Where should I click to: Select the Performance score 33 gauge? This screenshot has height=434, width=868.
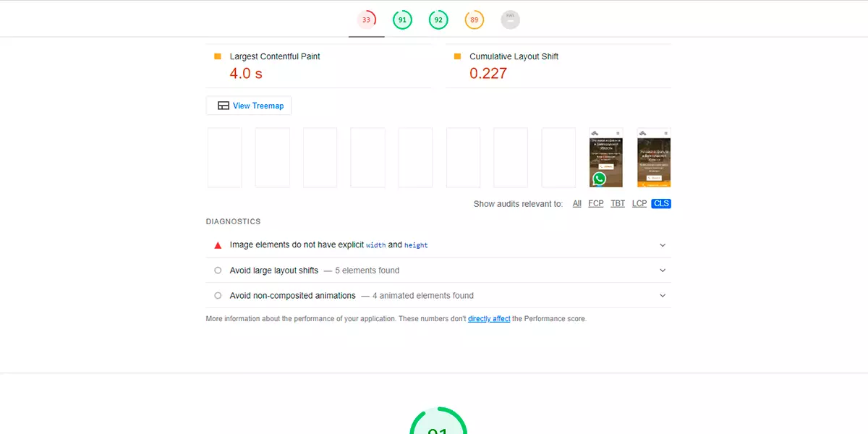tap(366, 20)
